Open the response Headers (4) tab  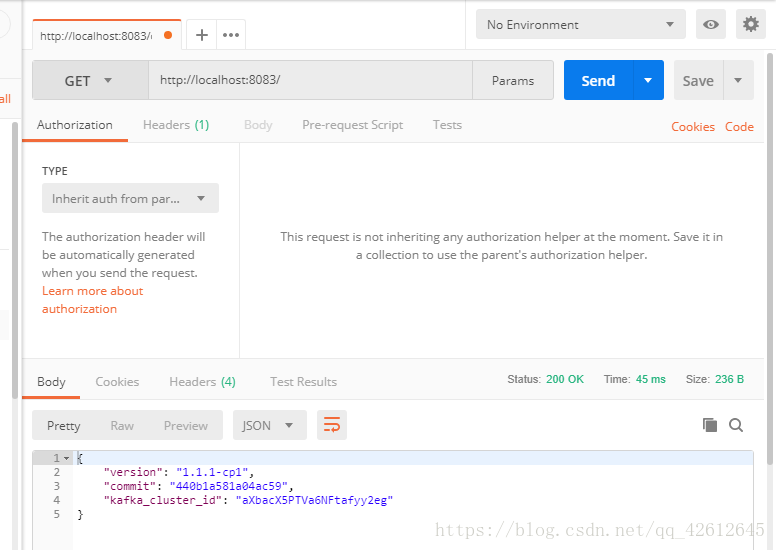coord(202,382)
